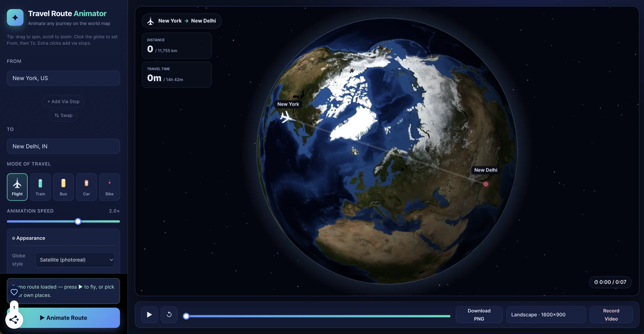The image size is (644, 334).
Task: Download PNG of the globe
Action: click(x=479, y=314)
